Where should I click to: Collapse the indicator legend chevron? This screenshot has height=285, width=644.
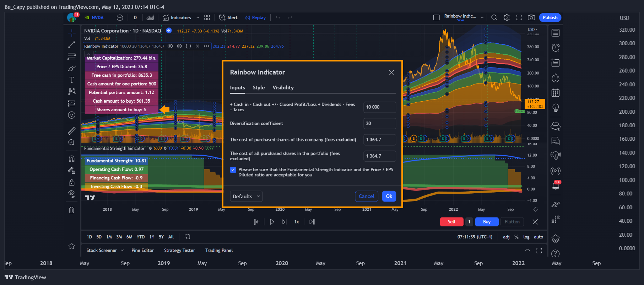88,54
